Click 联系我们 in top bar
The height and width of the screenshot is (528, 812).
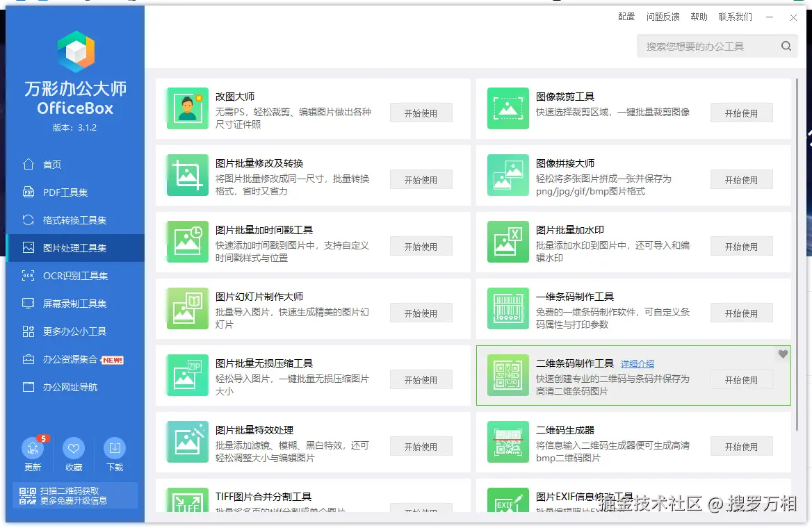coord(735,17)
